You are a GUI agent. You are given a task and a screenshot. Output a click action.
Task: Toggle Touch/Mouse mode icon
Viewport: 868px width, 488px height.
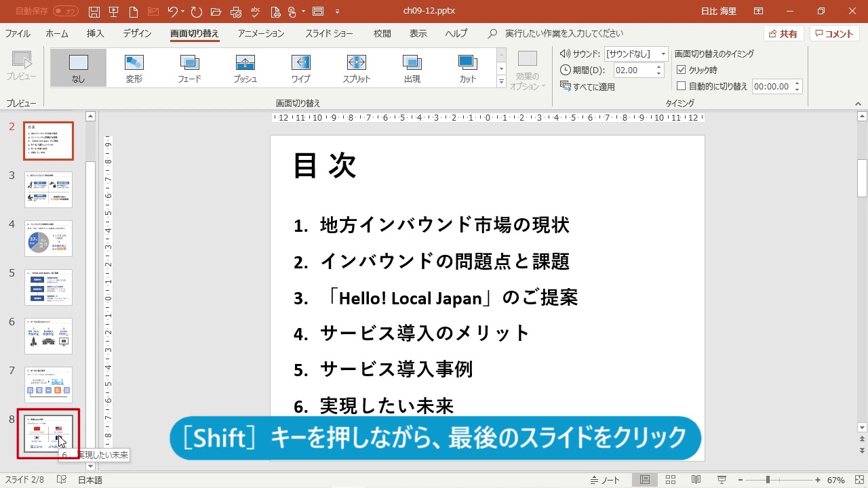(x=292, y=12)
